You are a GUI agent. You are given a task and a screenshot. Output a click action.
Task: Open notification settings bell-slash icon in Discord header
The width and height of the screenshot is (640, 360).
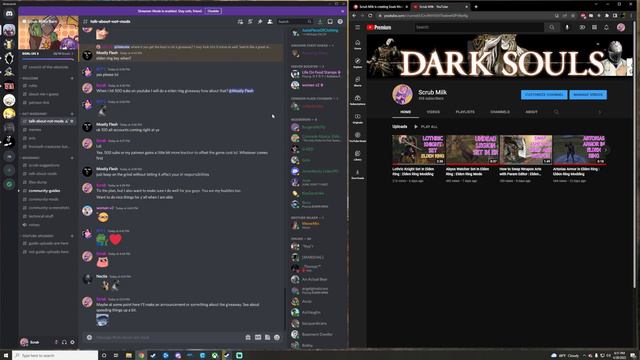(250, 22)
